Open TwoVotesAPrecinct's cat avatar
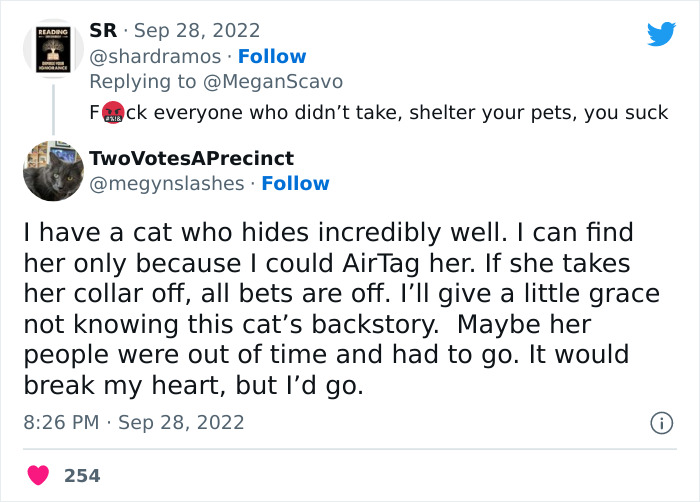Screen dimensions: 700x502 (51, 173)
